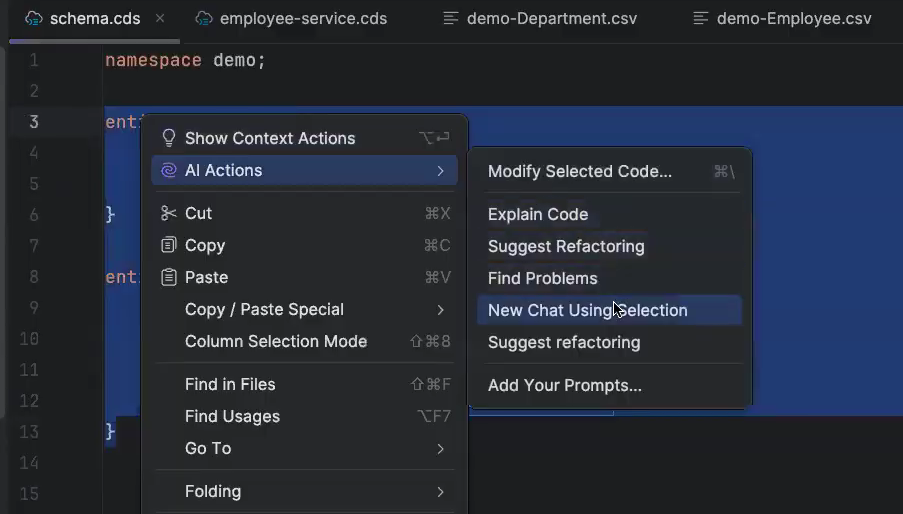Click the Paste clipboard icon
This screenshot has height=514, width=903.
(x=168, y=277)
